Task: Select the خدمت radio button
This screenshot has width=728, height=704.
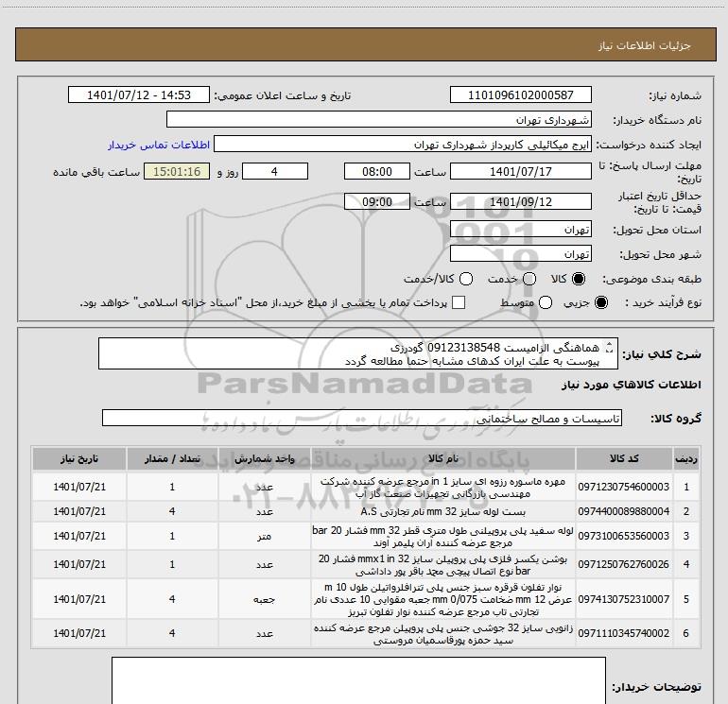Action: tap(529, 279)
